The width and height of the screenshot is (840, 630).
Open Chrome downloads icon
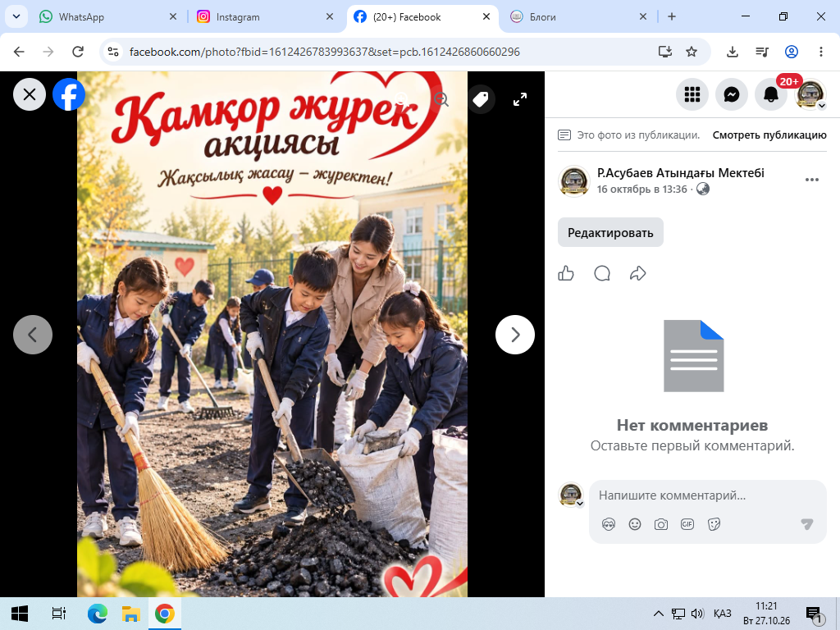[x=732, y=52]
